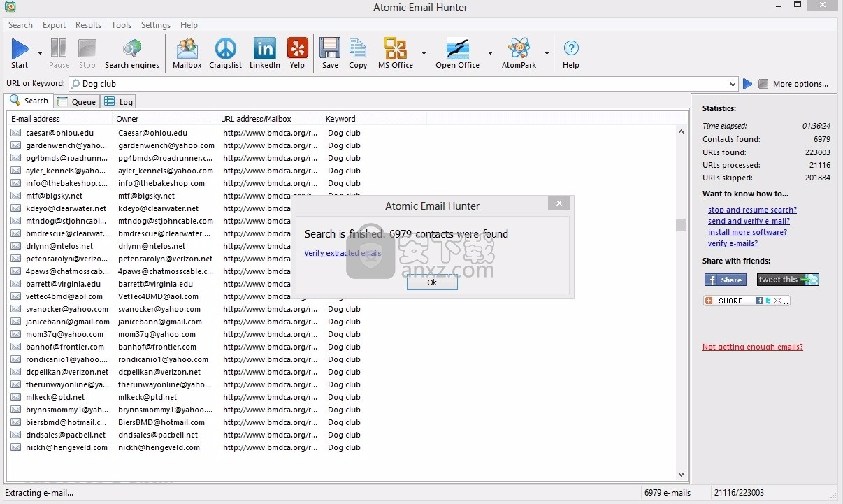Open 'stop and resume search?' link

tap(752, 210)
